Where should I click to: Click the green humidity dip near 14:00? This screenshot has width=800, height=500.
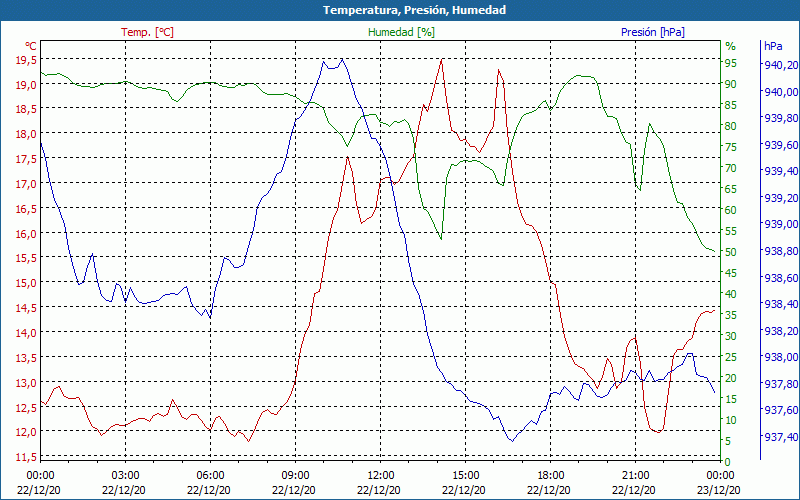tap(441, 238)
